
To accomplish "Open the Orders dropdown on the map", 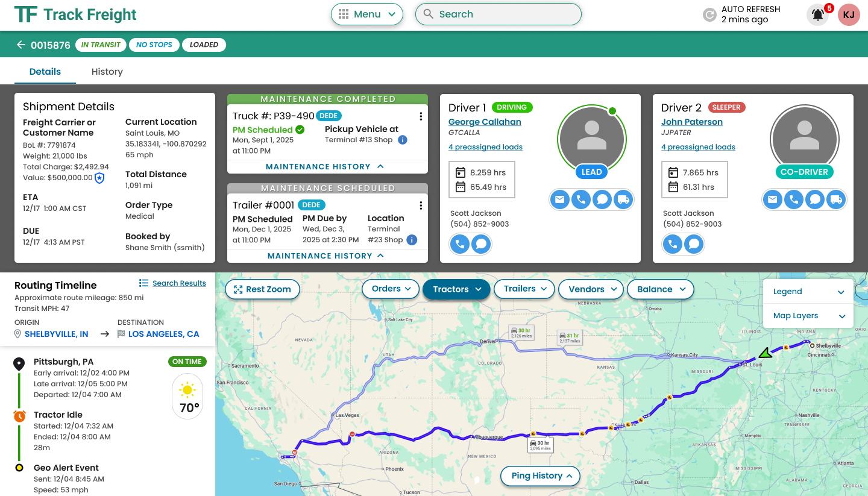I will click(x=390, y=289).
